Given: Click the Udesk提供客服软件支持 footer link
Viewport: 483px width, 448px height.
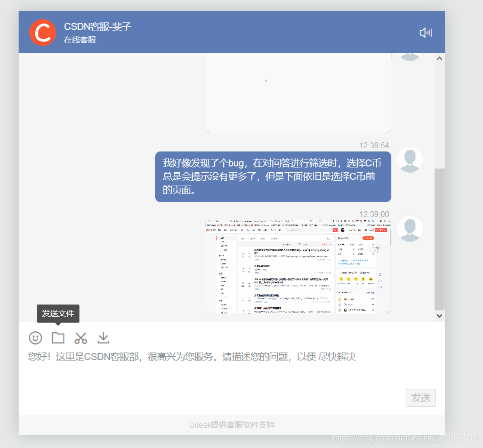Looking at the screenshot, I should tap(232, 425).
